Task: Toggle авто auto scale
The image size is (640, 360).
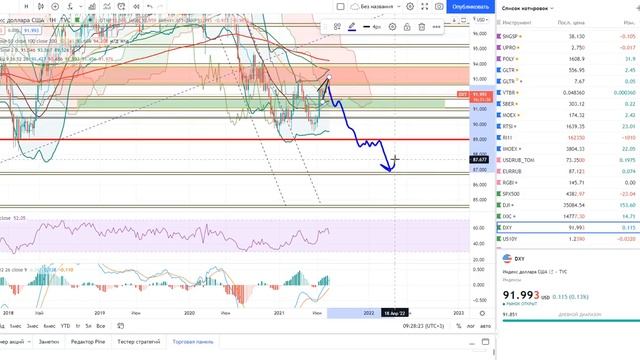Action: (x=485, y=326)
